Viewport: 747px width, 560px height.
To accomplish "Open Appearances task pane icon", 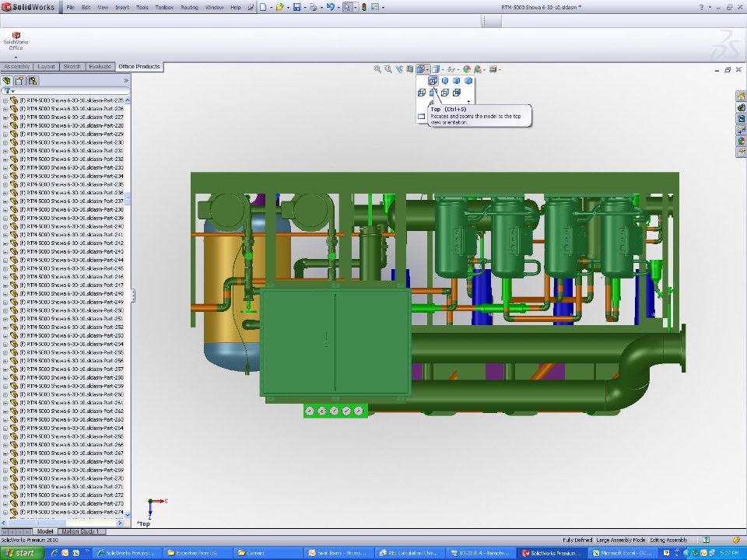I will (x=742, y=141).
